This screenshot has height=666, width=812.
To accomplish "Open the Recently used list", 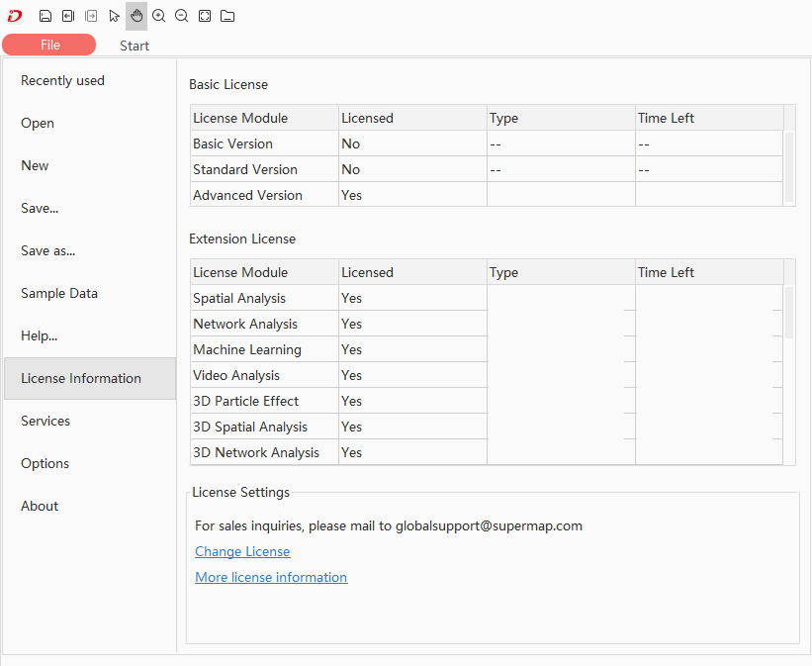I will coord(62,81).
